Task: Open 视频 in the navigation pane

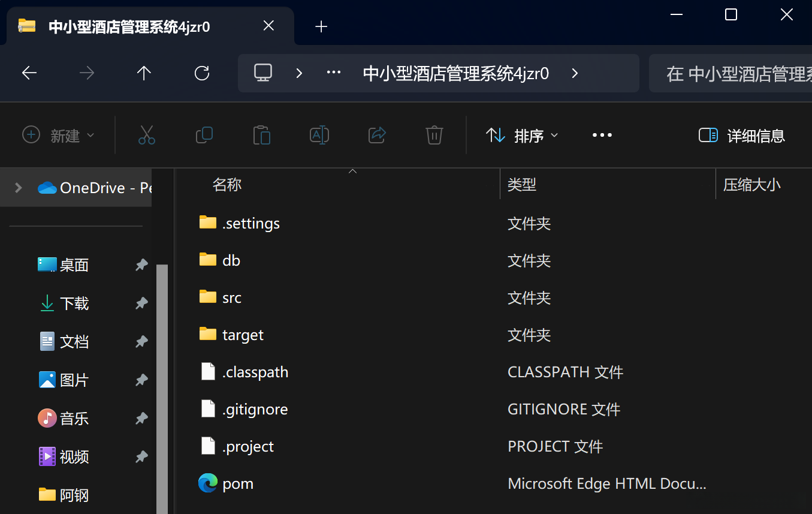Action: pos(74,457)
